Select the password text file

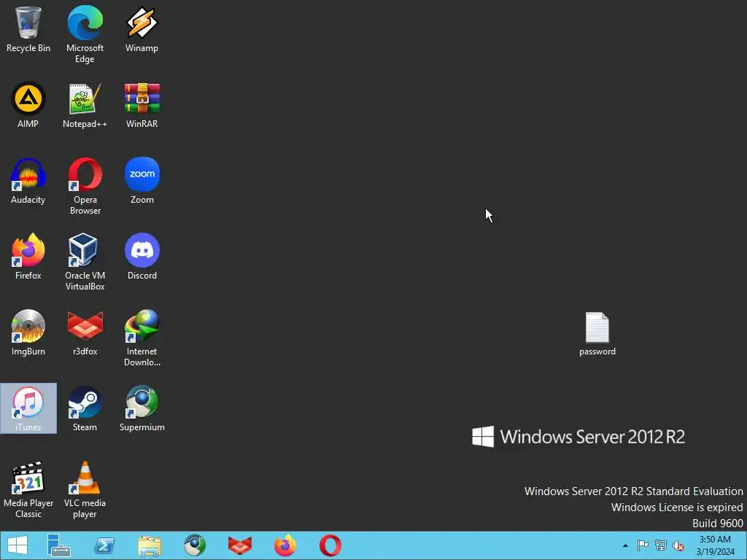coord(597,334)
